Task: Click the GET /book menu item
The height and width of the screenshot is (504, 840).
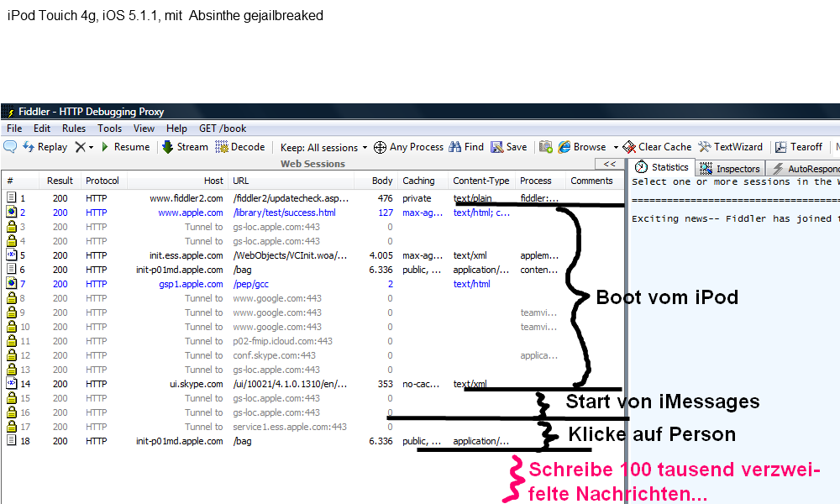Action: (x=223, y=129)
